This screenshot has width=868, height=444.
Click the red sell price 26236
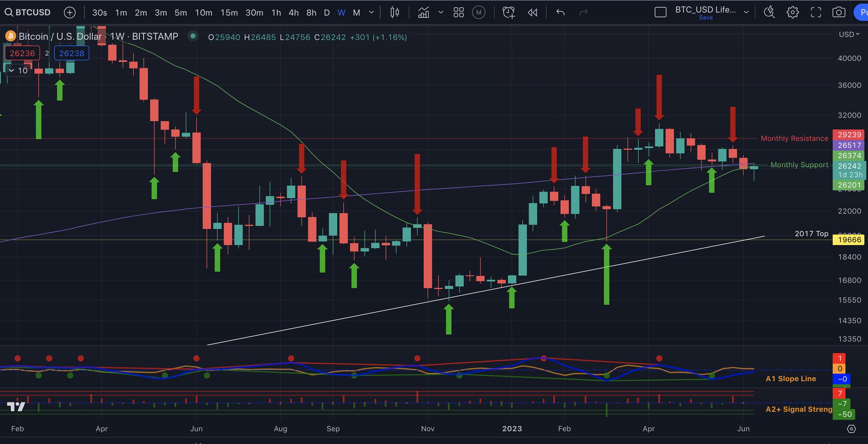22,53
